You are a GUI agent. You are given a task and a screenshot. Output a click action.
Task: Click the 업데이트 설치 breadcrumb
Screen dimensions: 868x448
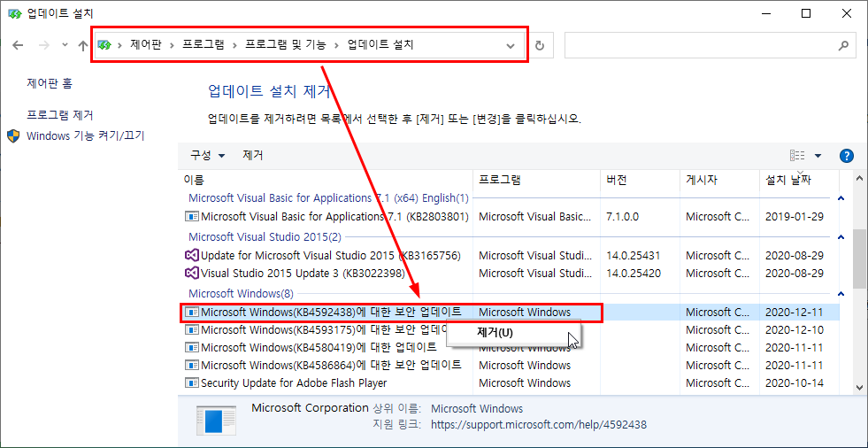[380, 45]
